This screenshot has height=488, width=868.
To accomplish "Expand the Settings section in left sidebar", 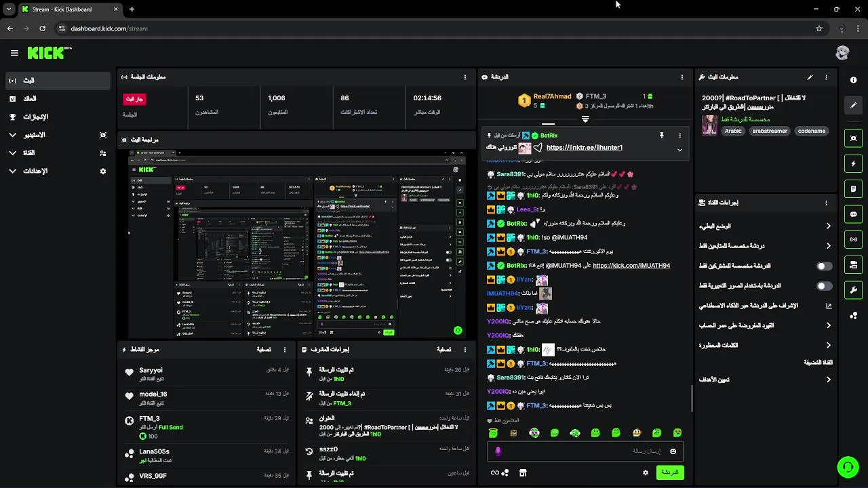I will 57,171.
